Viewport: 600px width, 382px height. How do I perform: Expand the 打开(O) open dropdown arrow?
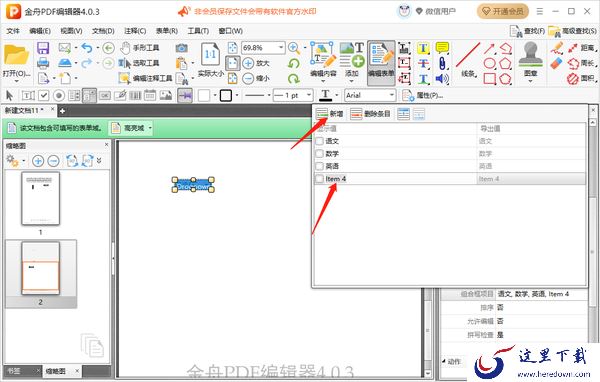click(x=16, y=81)
